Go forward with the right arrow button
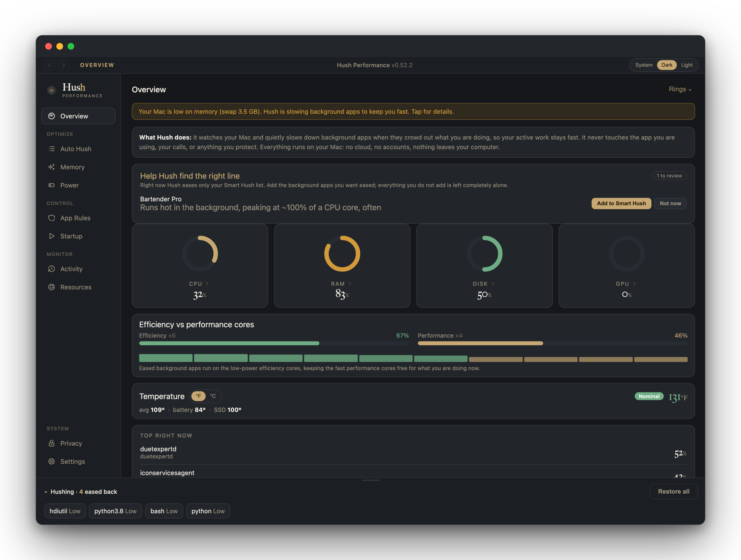The width and height of the screenshot is (741, 560). [x=64, y=65]
